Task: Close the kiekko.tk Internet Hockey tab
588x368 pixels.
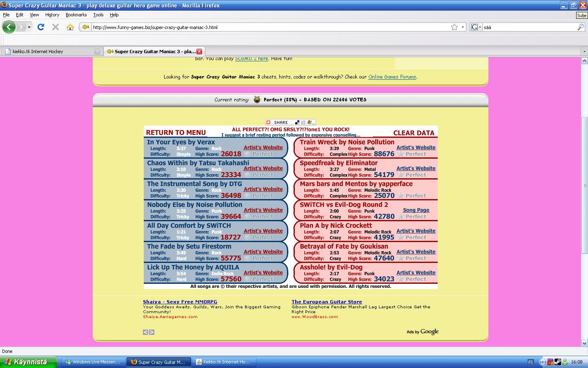Action: pyautogui.click(x=97, y=52)
